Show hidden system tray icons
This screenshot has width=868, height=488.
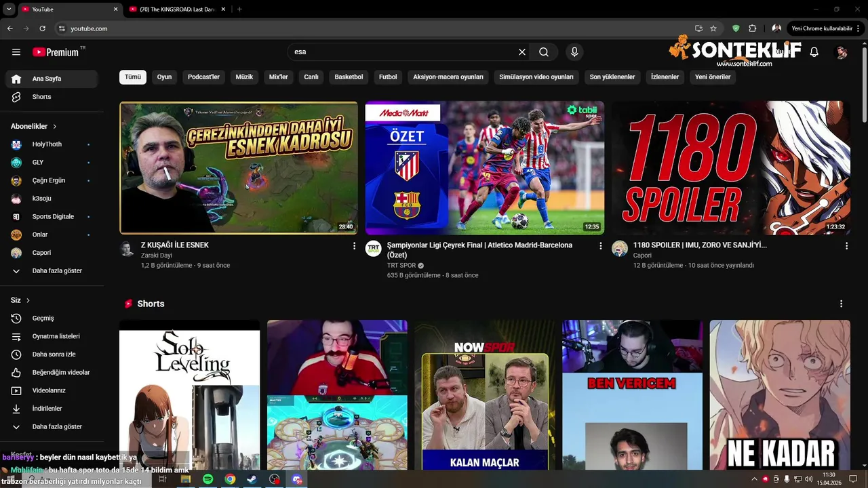754,479
